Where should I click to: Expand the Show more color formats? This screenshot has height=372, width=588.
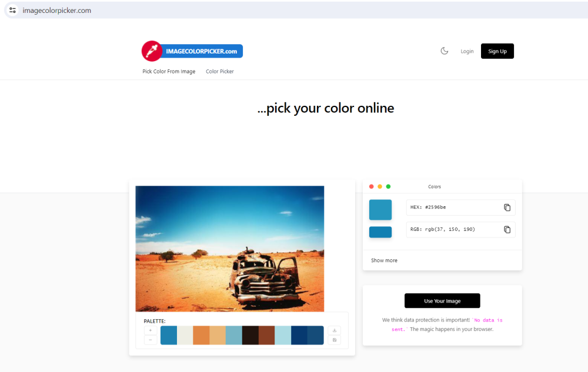pos(384,260)
